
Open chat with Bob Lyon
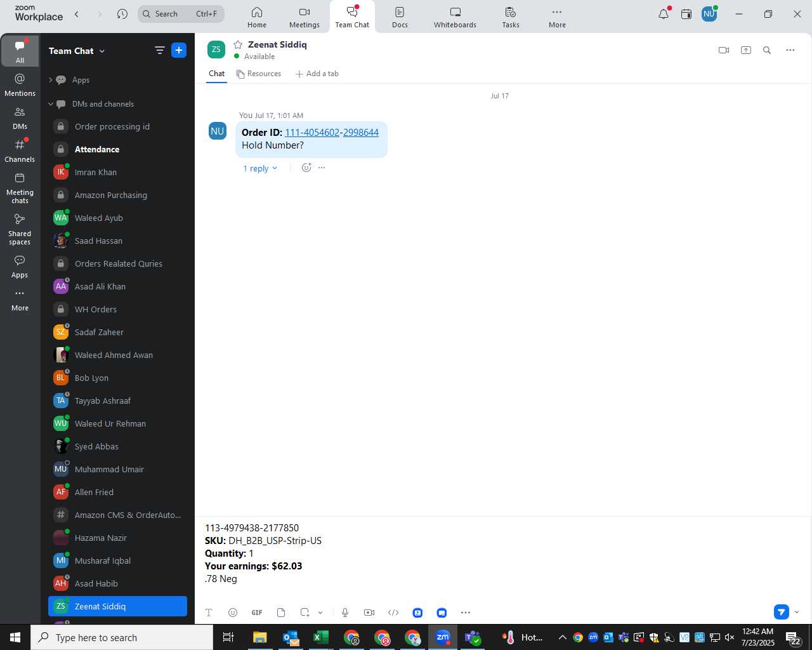click(x=118, y=378)
